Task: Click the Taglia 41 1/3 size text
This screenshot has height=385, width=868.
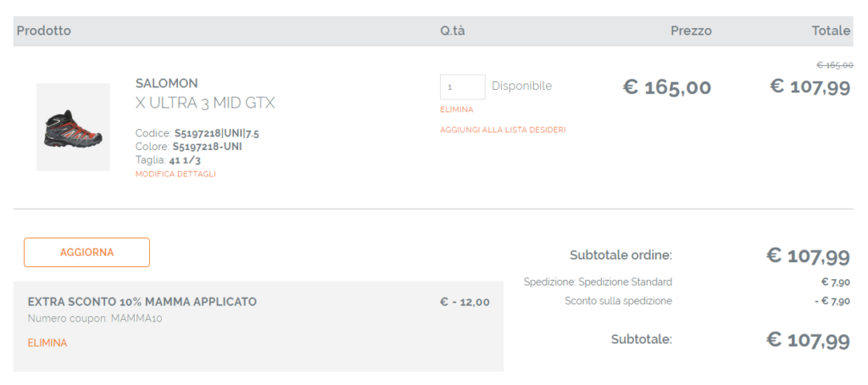Action: [167, 159]
